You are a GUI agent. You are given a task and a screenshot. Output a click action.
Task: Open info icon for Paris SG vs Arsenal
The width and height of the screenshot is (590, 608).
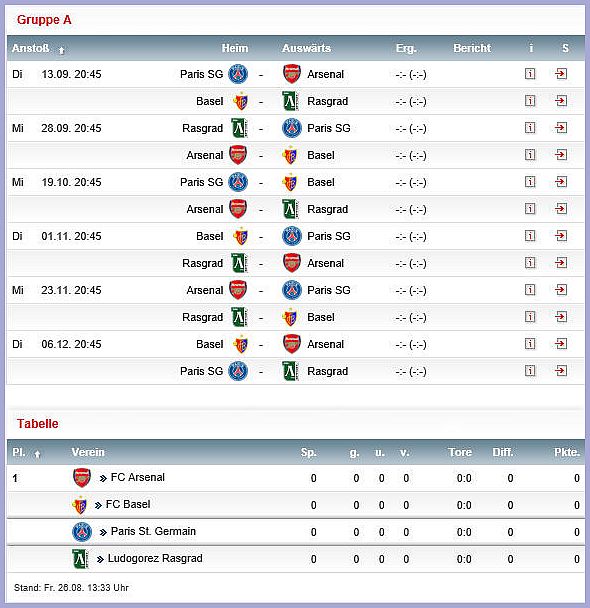coord(530,74)
